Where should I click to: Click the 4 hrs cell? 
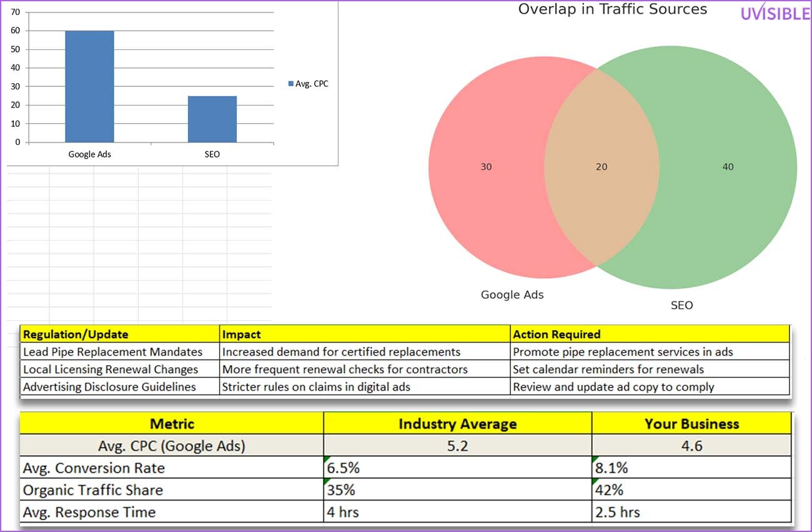click(x=458, y=512)
